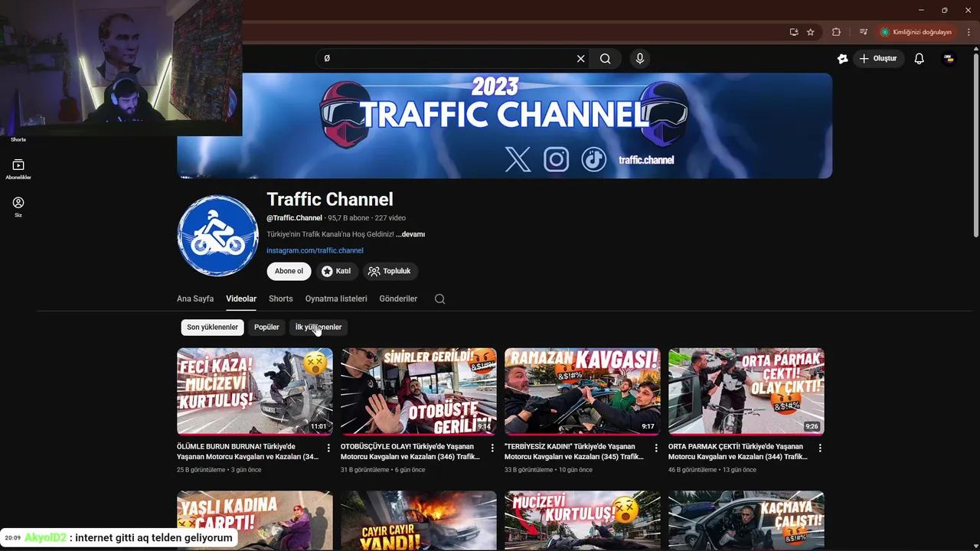Open options menu for TERBİYESİZ KADIN video
The image size is (980, 551).
[x=656, y=448]
